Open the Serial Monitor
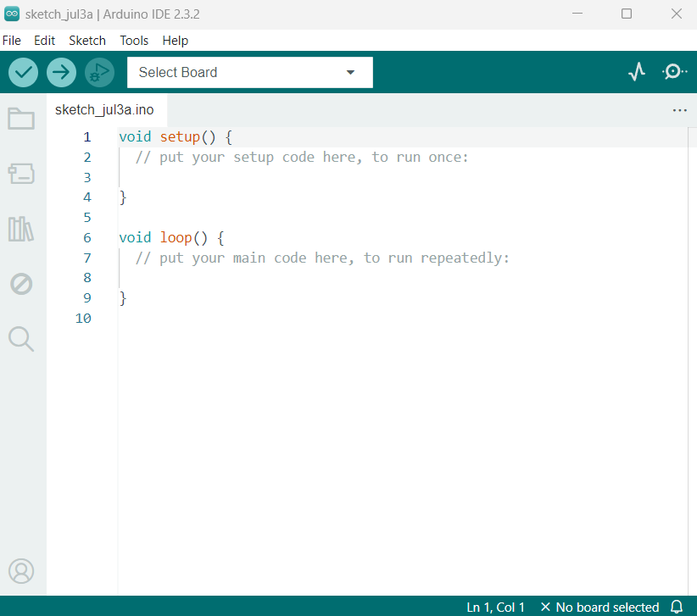 [674, 72]
